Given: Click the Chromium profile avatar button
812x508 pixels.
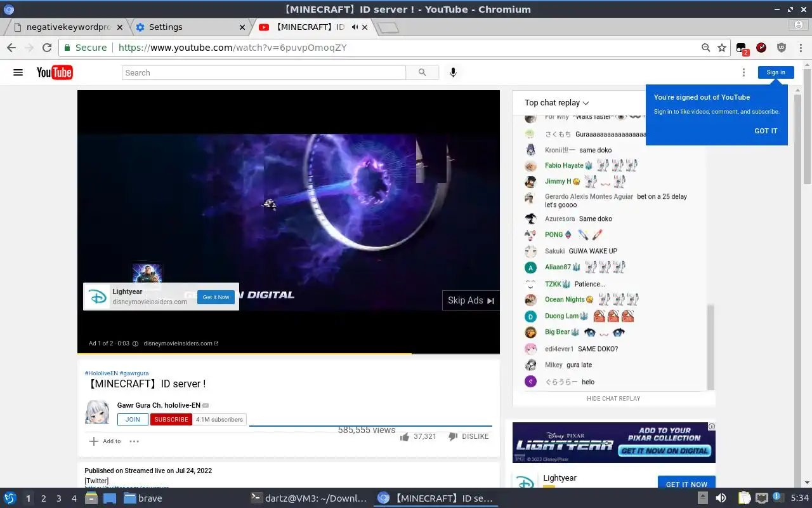Looking at the screenshot, I should (799, 25).
